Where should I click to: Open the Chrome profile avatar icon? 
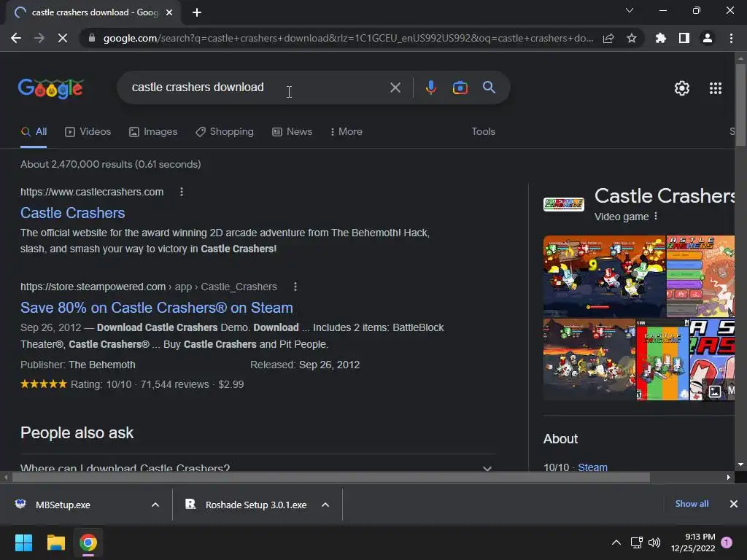(x=708, y=38)
